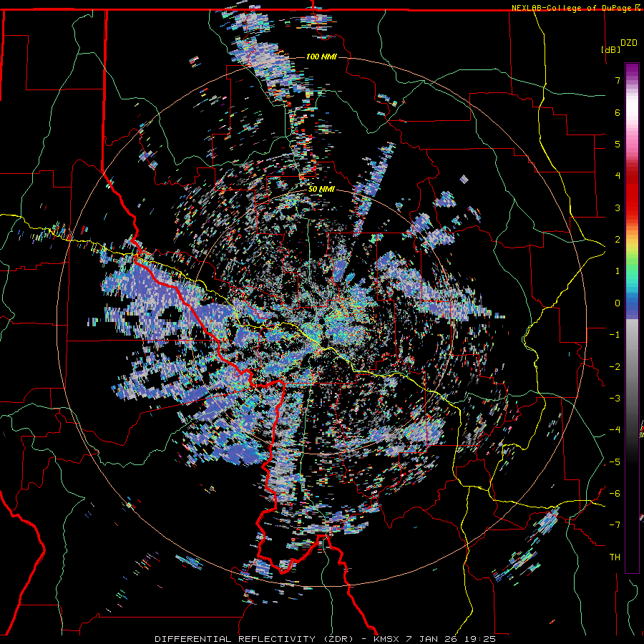Click the scale value 0
Image resolution: width=644 pixels, height=644 pixels.
[618, 303]
